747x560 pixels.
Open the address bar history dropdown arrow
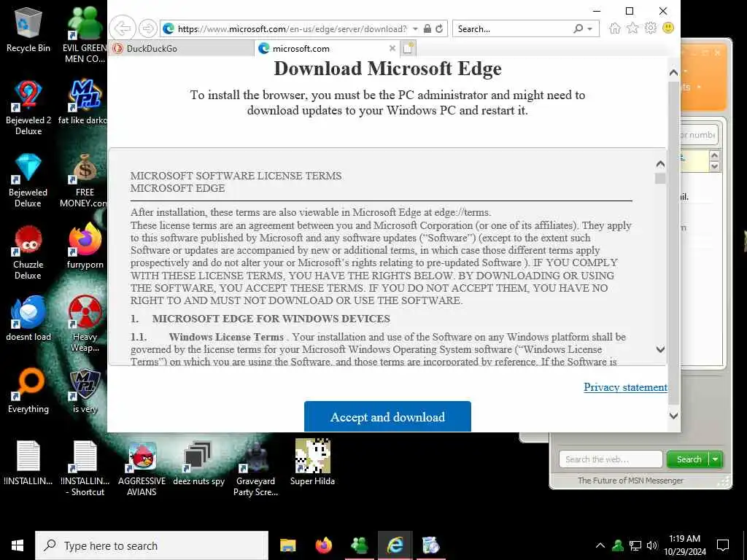click(415, 28)
